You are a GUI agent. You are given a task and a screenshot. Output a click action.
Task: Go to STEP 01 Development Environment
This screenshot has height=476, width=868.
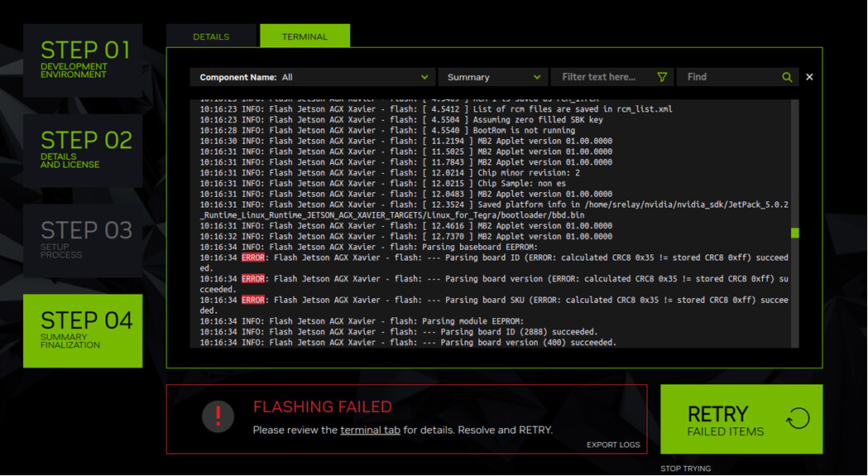(x=83, y=60)
